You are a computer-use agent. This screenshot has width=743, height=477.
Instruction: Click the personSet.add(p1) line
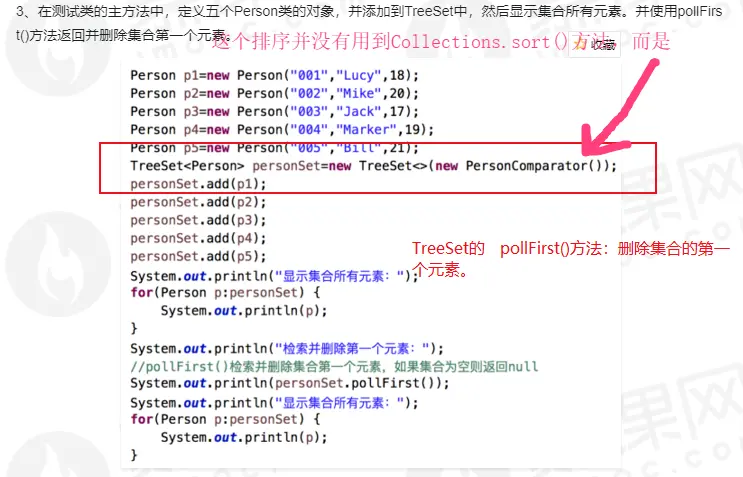coord(198,184)
